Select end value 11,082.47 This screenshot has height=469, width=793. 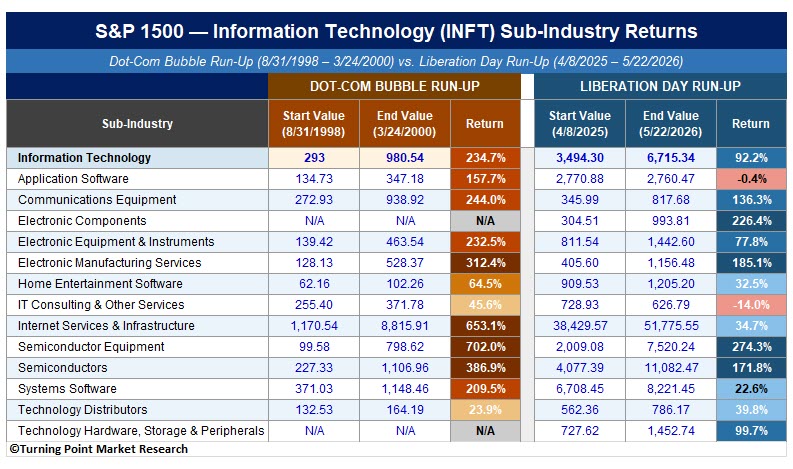tap(671, 368)
